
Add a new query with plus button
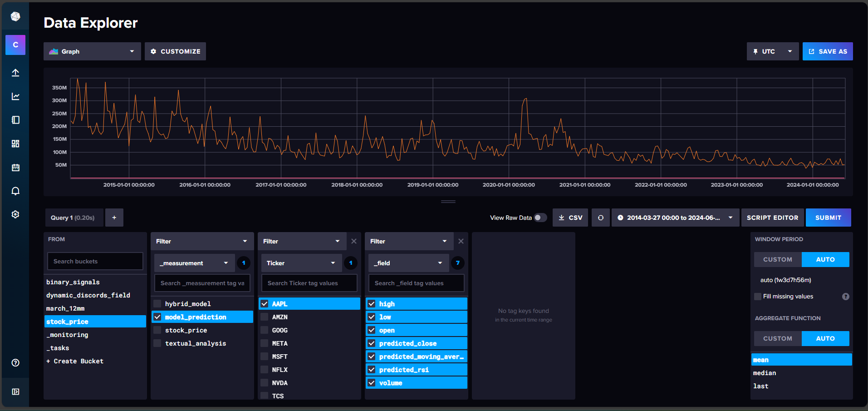[x=114, y=218]
